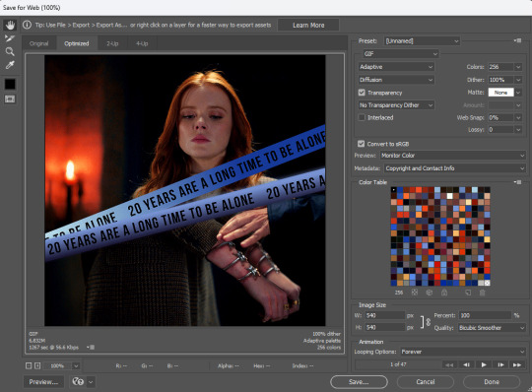
Task: Click the image Height input field
Action: (385, 327)
